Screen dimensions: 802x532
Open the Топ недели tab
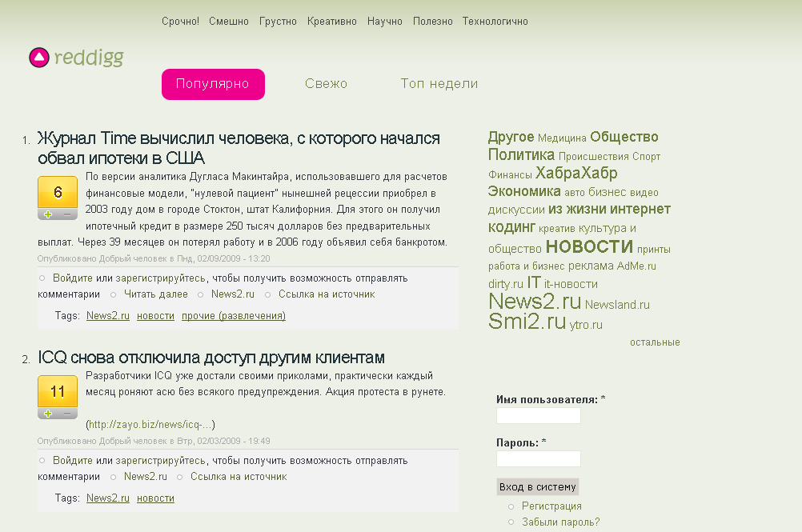coord(439,83)
